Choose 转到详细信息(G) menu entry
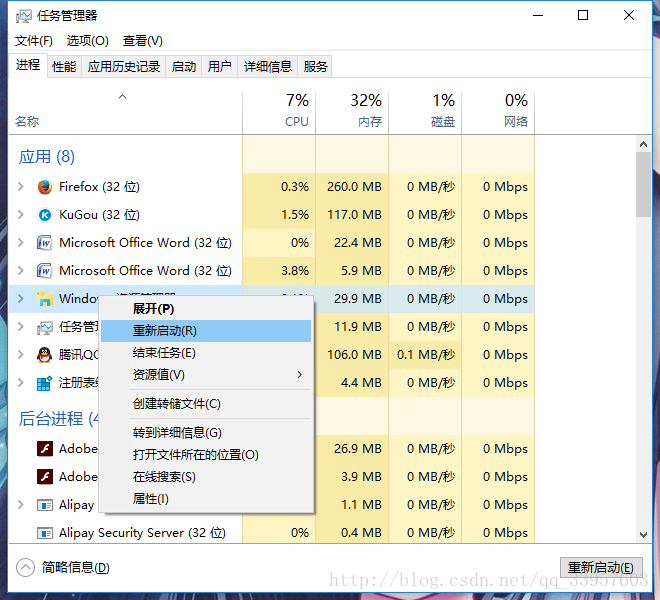Viewport: 660px width, 600px height. coord(206,433)
